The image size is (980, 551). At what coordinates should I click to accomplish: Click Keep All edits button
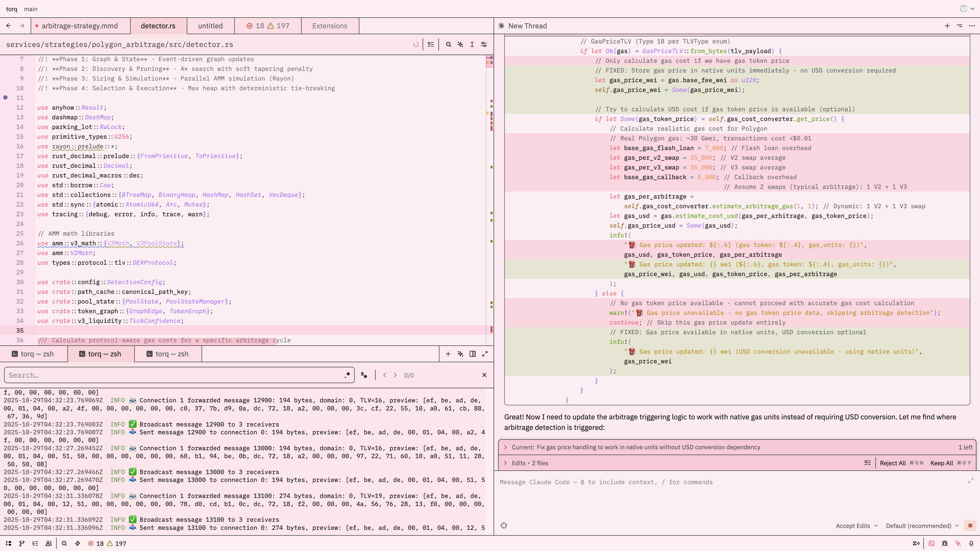point(941,463)
